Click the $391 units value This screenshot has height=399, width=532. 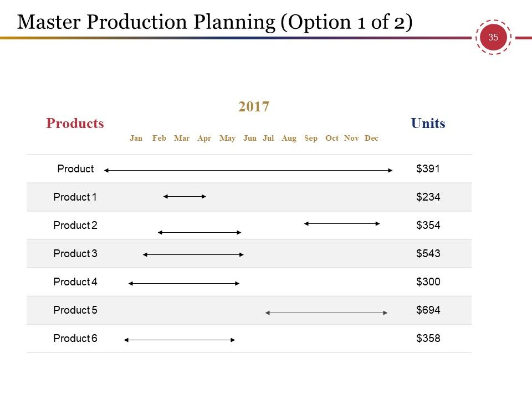(x=428, y=168)
